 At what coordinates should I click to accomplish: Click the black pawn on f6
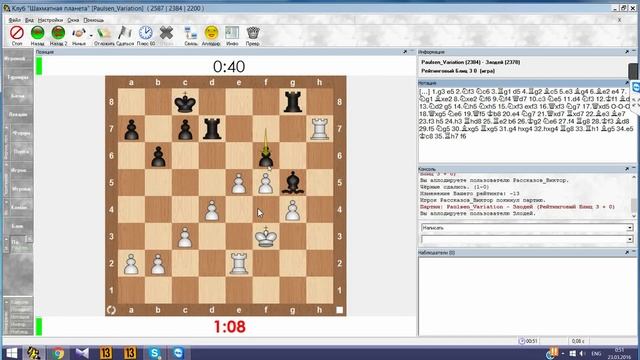coord(266,156)
